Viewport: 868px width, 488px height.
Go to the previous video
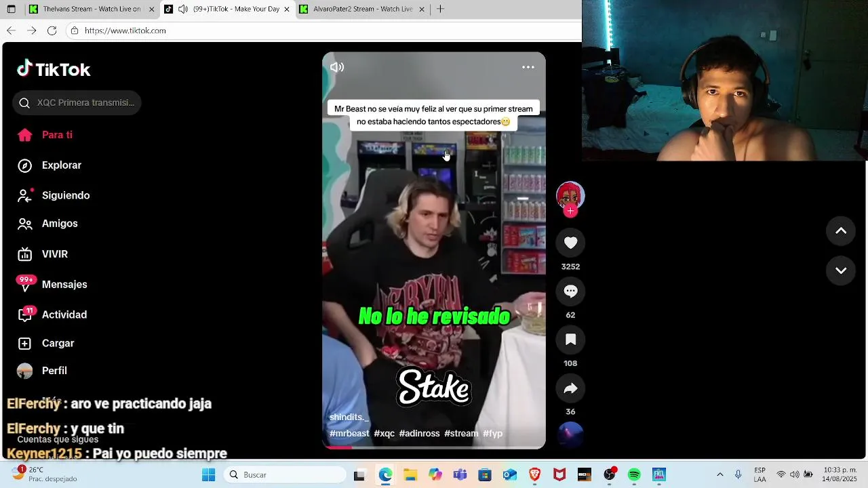841,231
